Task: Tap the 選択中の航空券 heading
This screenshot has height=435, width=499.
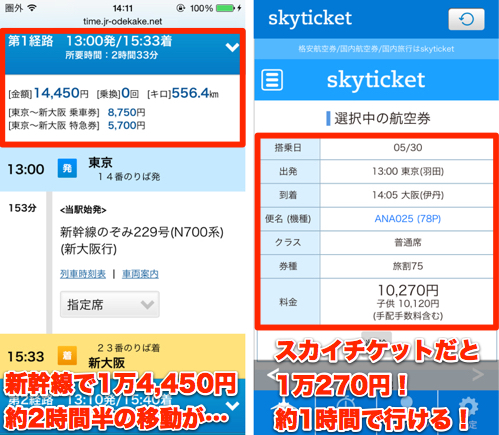Action: point(382,119)
